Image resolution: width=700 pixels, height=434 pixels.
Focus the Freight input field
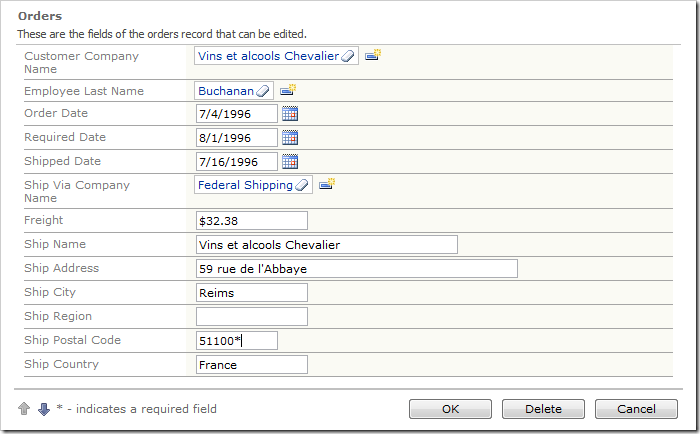(252, 221)
